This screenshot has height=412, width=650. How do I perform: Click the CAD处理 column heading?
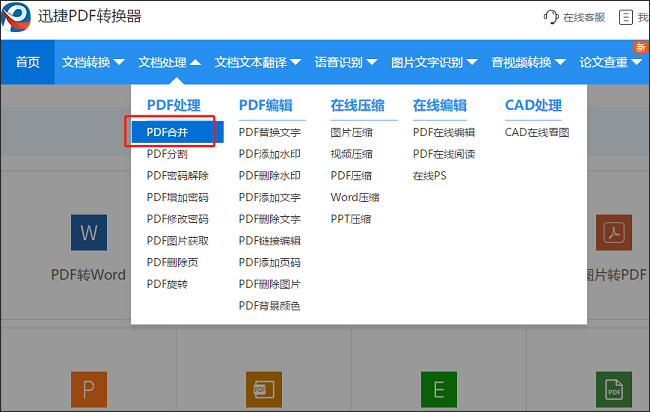(x=534, y=105)
